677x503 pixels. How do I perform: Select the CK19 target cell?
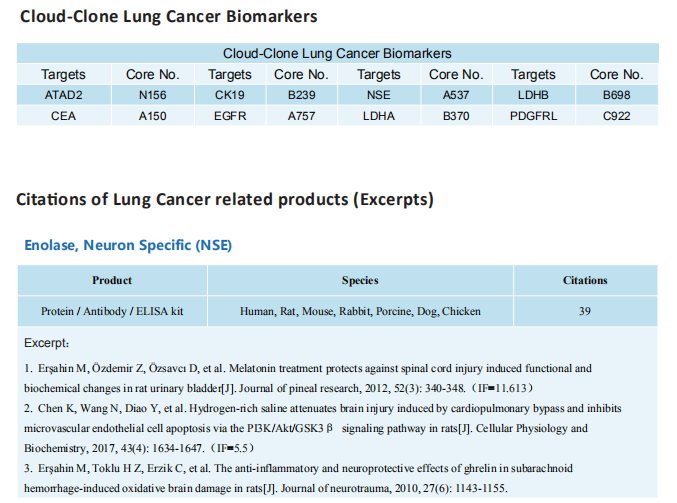click(x=230, y=95)
